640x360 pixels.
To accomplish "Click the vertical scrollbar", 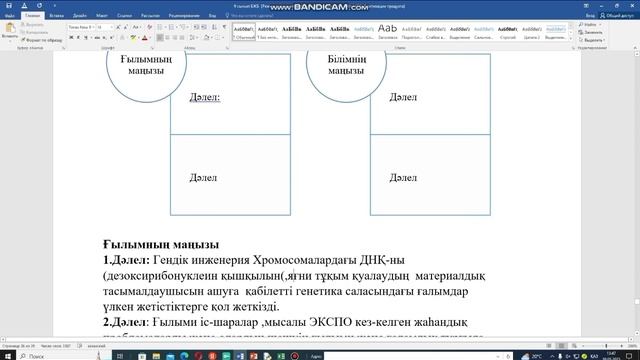I will click(637, 194).
